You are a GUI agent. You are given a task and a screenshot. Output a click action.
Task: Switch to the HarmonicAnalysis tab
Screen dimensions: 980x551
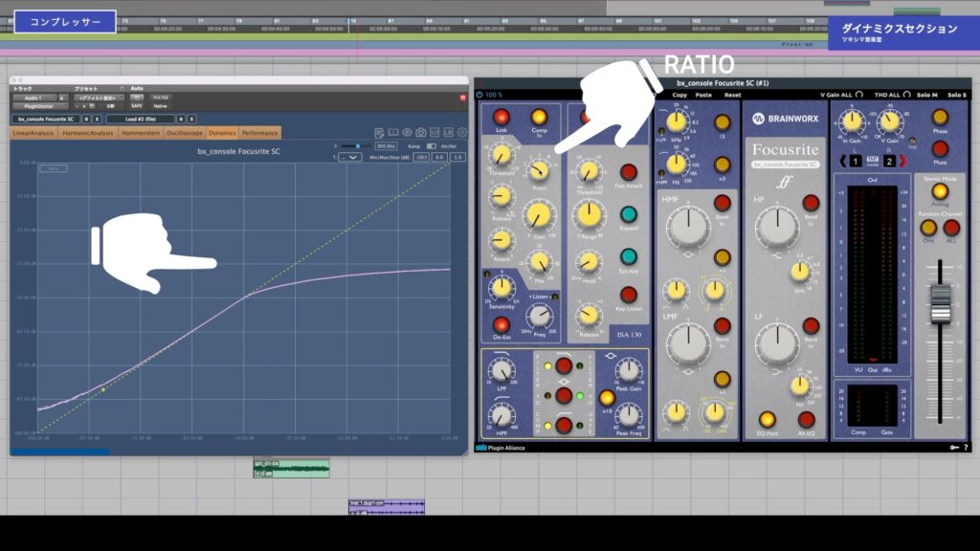point(88,133)
